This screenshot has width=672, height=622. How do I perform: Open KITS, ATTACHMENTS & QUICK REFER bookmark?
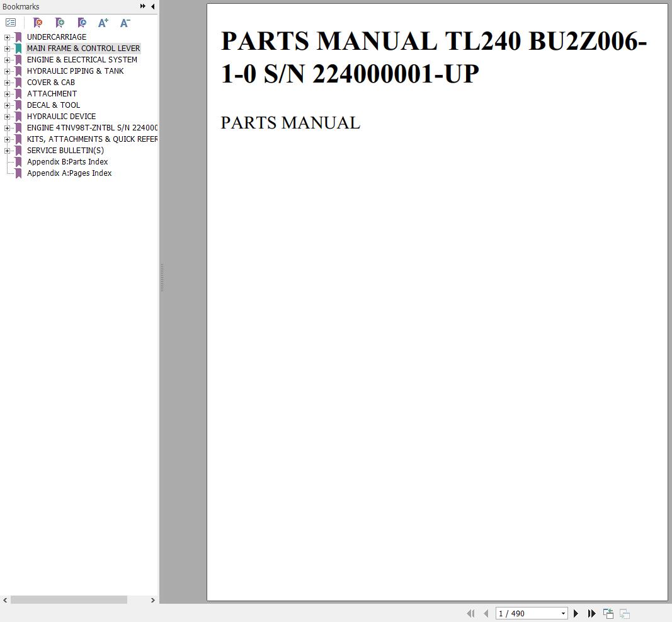click(92, 139)
